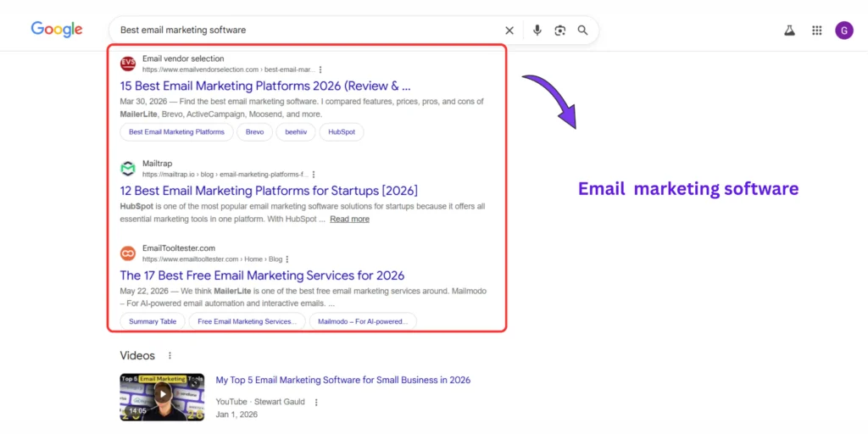Click the EmailTooltester.com site name text
Image resolution: width=868 pixels, height=434 pixels.
179,248
